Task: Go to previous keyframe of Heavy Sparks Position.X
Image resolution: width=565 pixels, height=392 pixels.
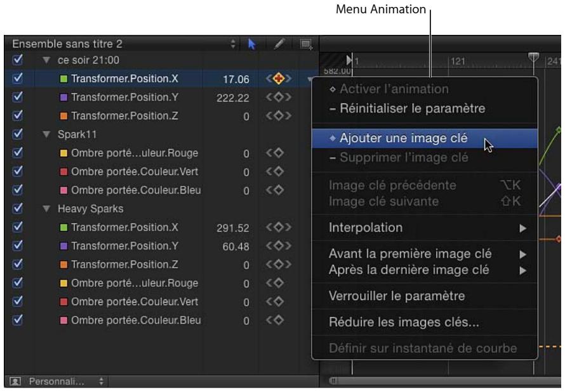Action: [269, 228]
